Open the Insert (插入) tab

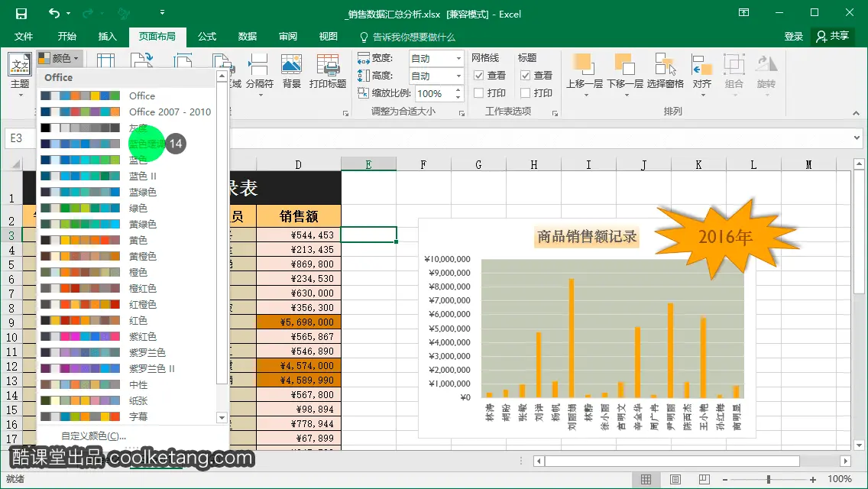click(108, 37)
